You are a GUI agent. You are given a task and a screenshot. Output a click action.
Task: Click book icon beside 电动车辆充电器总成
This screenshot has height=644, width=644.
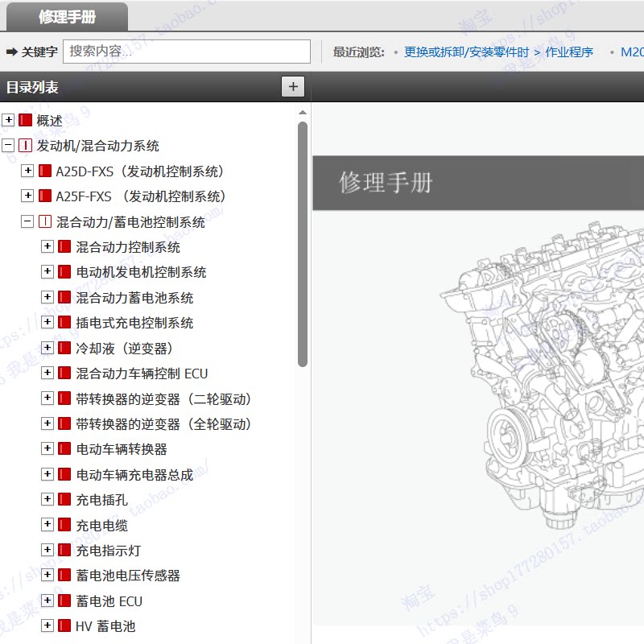click(64, 474)
